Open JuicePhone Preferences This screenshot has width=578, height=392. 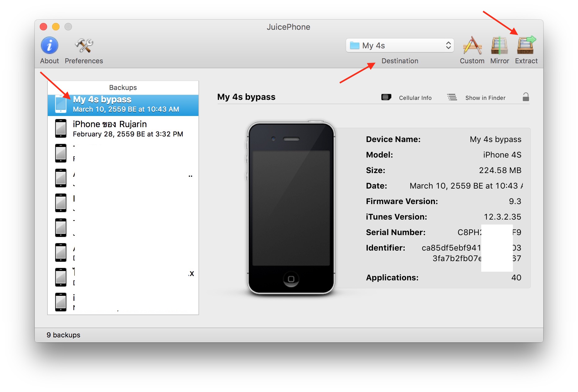83,47
